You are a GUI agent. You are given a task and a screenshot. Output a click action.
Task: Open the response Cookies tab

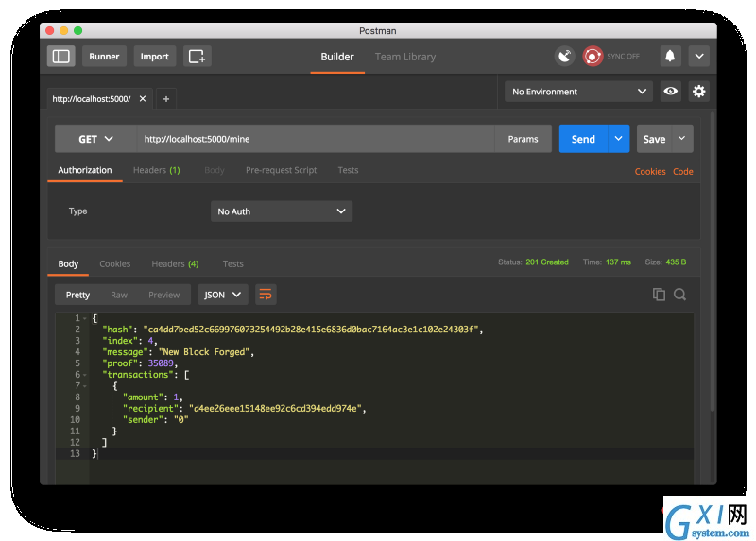coord(114,264)
